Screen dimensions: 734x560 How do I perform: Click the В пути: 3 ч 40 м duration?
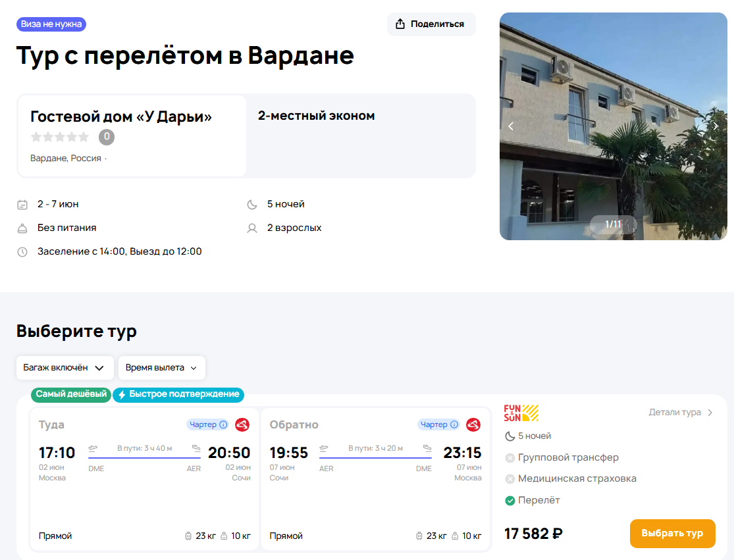(x=145, y=448)
